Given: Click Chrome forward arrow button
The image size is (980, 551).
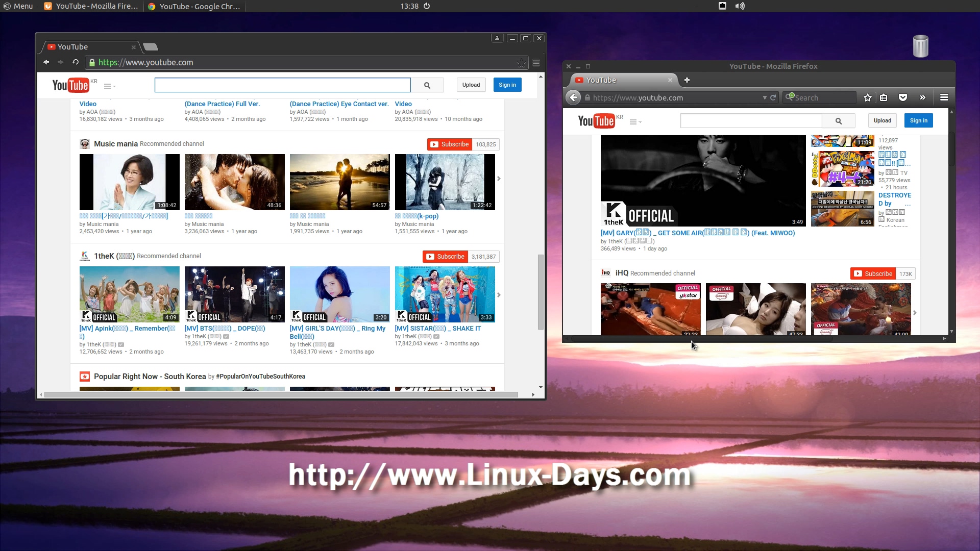Looking at the screenshot, I should (61, 62).
